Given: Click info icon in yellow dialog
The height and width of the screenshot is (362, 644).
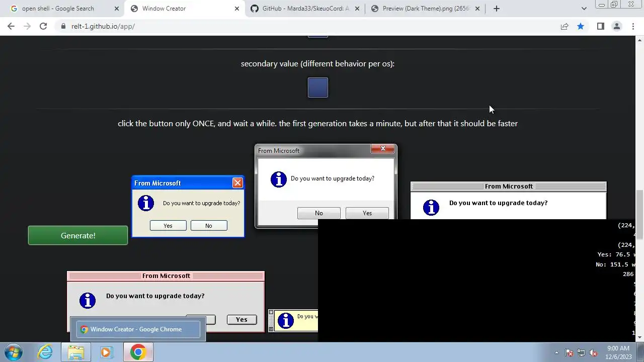Looking at the screenshot, I should click(286, 320).
